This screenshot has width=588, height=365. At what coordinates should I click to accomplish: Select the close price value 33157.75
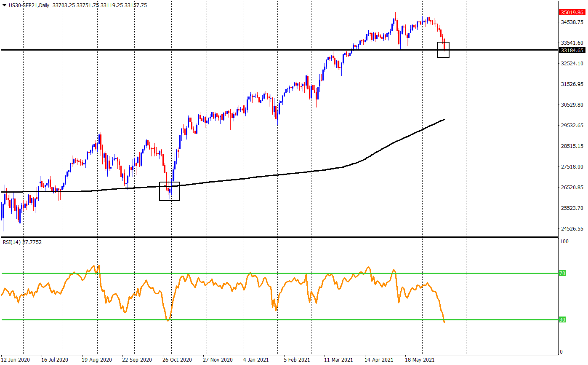coord(136,5)
